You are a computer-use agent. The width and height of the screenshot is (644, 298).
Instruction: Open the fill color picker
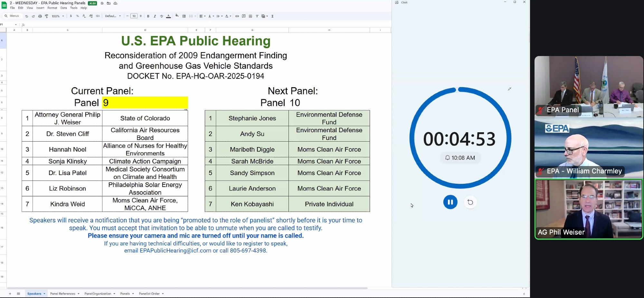click(x=177, y=16)
